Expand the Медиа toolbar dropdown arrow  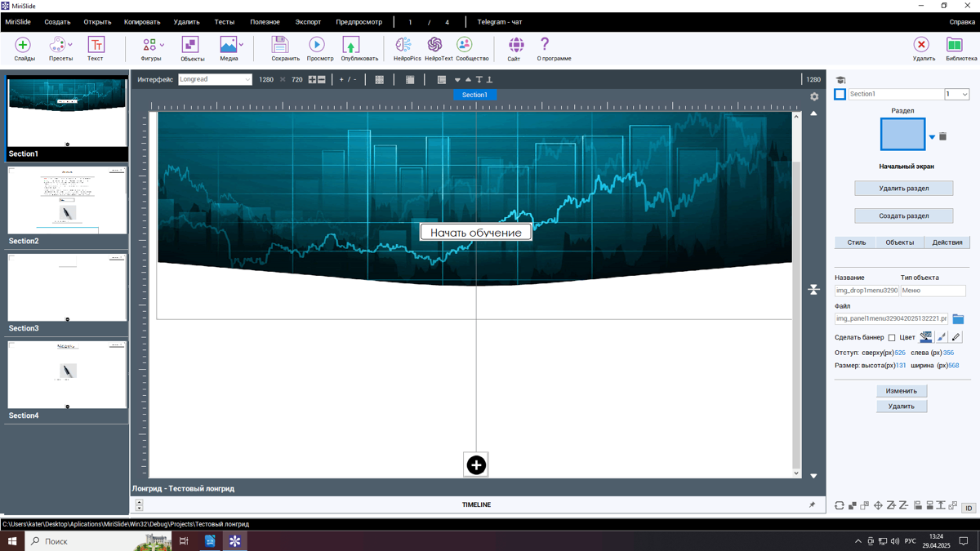[242, 45]
